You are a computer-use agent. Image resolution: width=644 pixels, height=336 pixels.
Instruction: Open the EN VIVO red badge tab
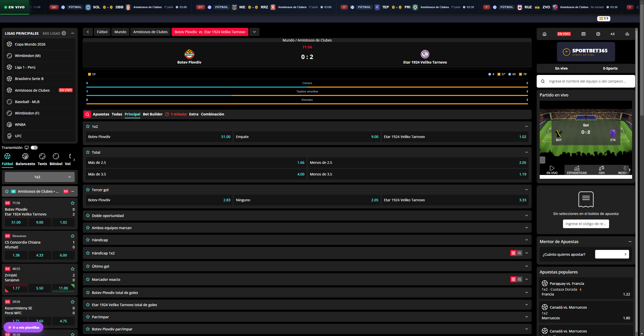click(564, 34)
